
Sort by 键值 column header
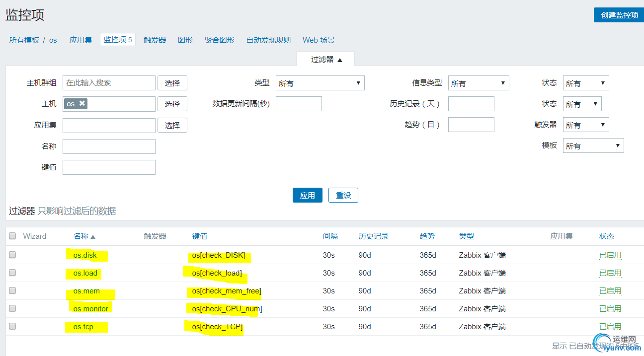click(x=200, y=236)
